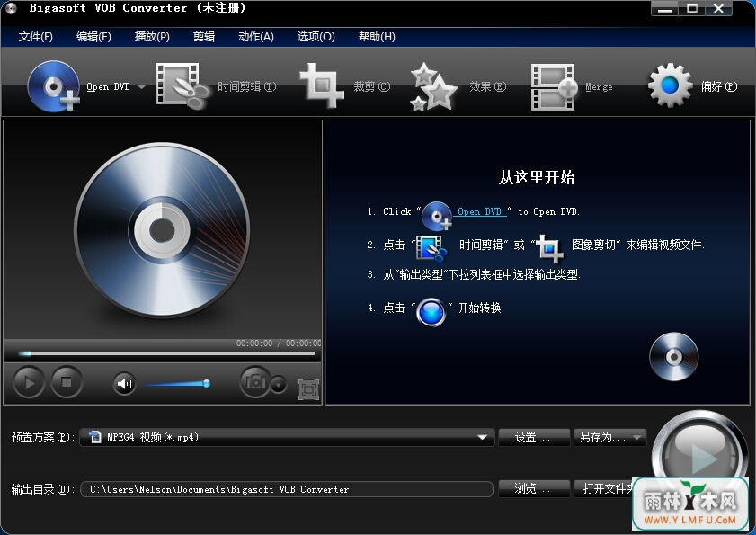Click the 时间剪辑 icon in step 2
Image resolution: width=756 pixels, height=535 pixels.
[431, 248]
